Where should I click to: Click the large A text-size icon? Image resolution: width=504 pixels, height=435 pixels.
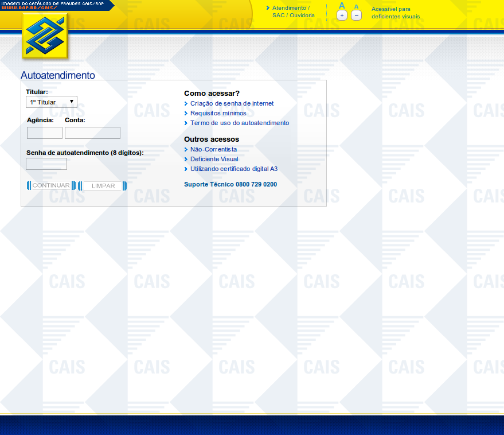342,6
